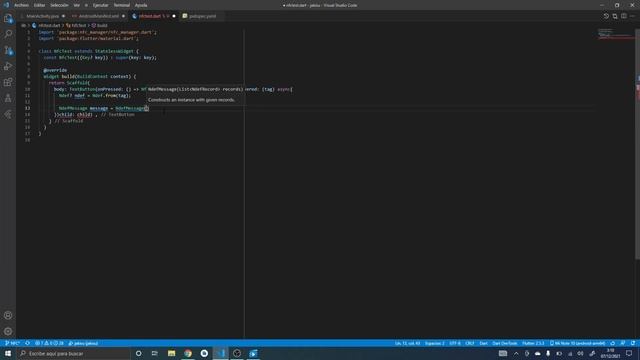Click the line and column indicator

[x=407, y=343]
